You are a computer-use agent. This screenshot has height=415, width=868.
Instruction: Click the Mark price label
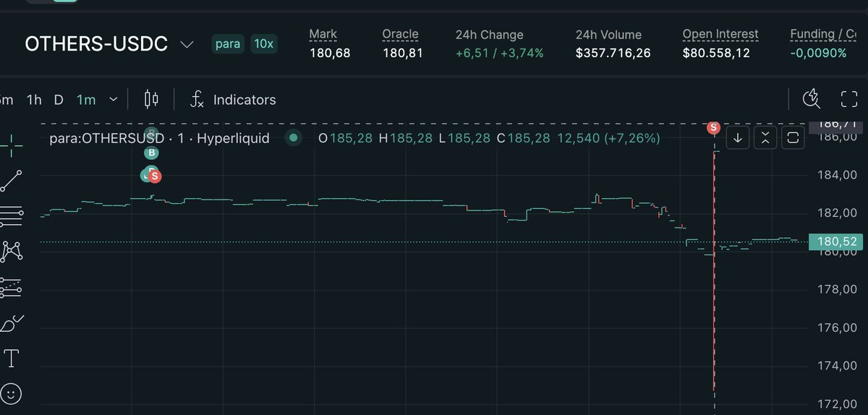(x=323, y=34)
